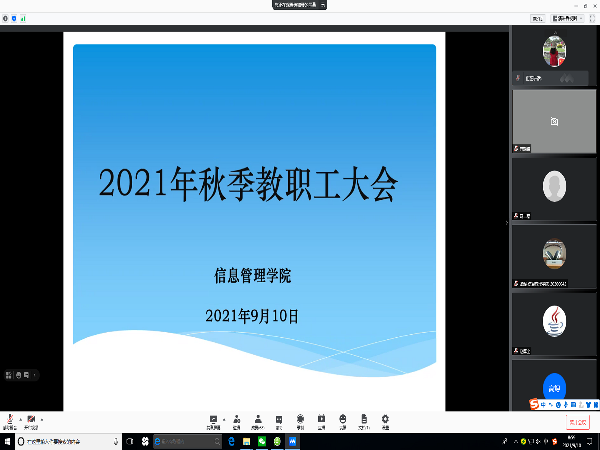
Task: Expand share screen options arrow
Action: pos(223,417)
